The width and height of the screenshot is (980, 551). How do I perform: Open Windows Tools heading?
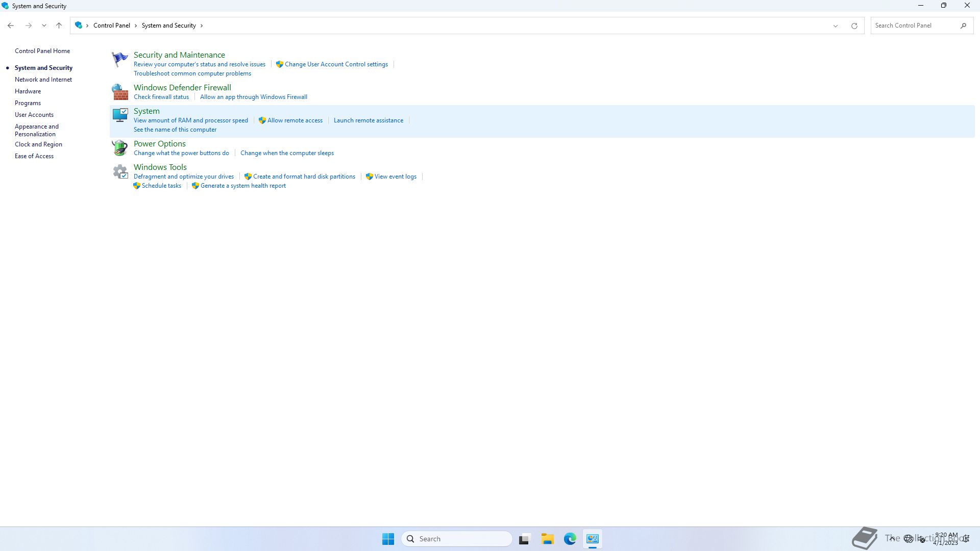coord(160,167)
